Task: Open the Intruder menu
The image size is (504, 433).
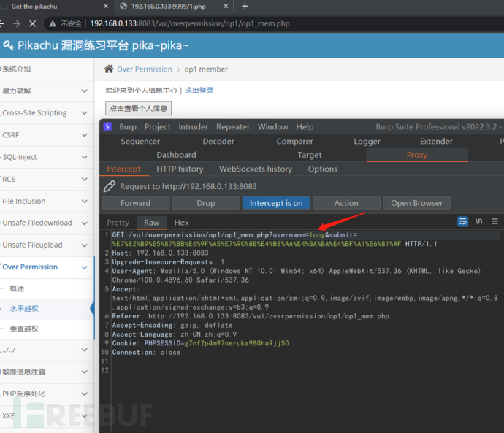Action: pos(193,127)
